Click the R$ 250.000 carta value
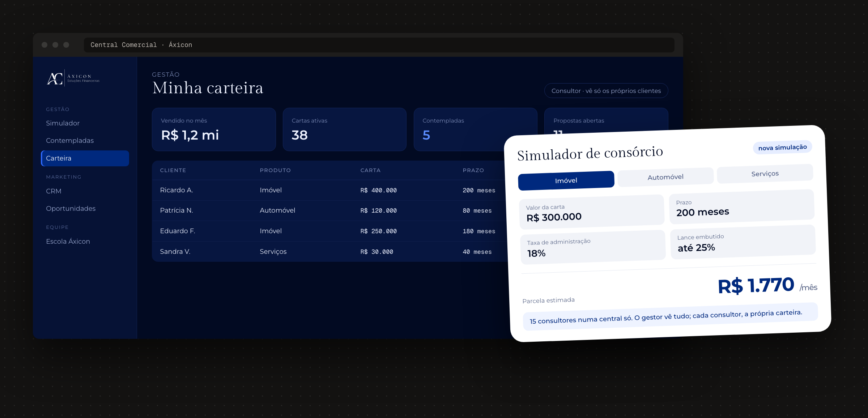Image resolution: width=868 pixels, height=418 pixels. (378, 231)
